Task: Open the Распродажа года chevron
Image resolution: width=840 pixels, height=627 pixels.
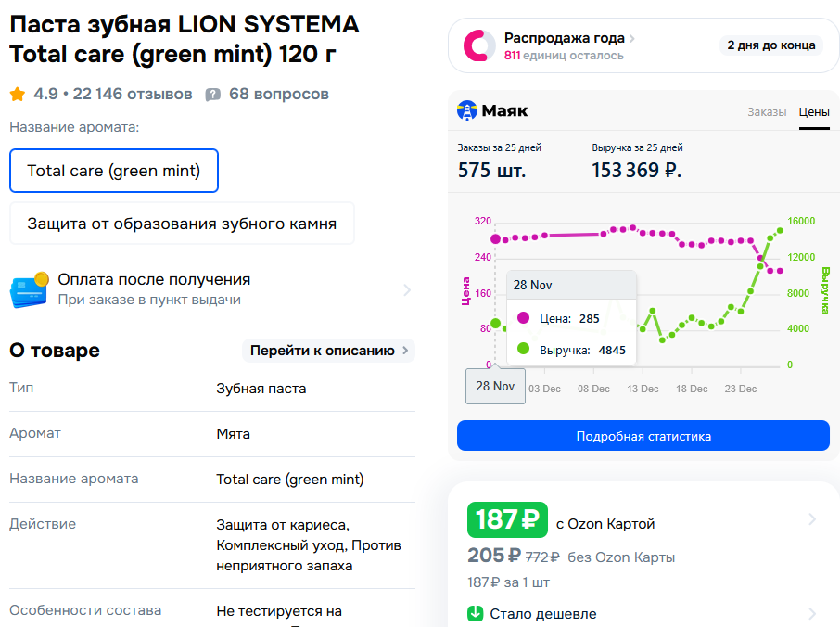Action: (632, 39)
